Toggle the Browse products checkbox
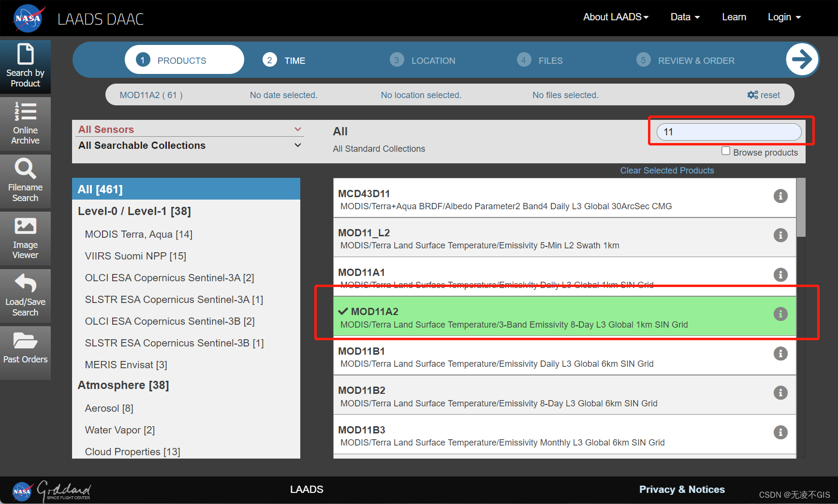 [726, 151]
